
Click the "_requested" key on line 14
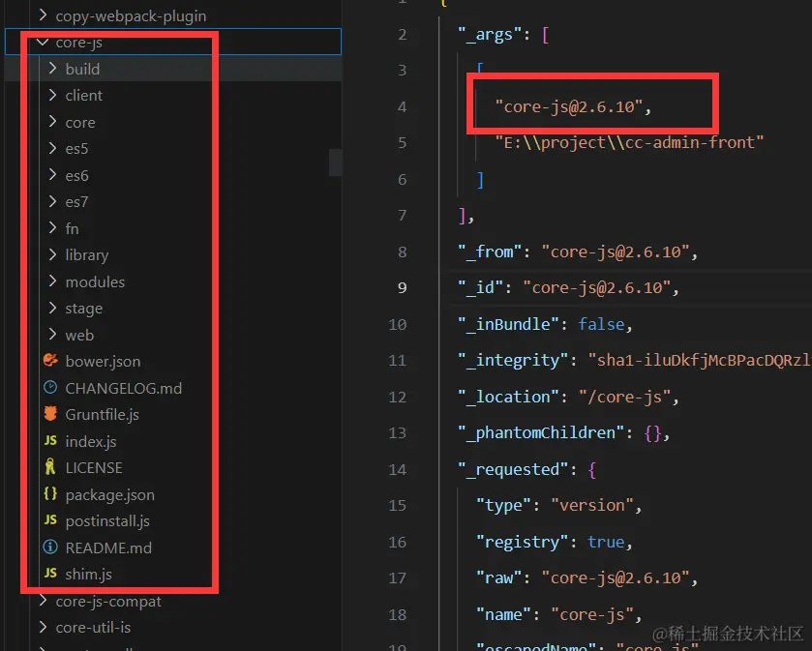(513, 469)
